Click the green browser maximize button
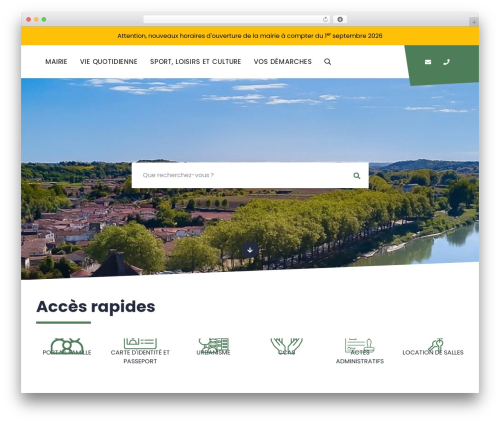500x423 pixels. pyautogui.click(x=44, y=19)
